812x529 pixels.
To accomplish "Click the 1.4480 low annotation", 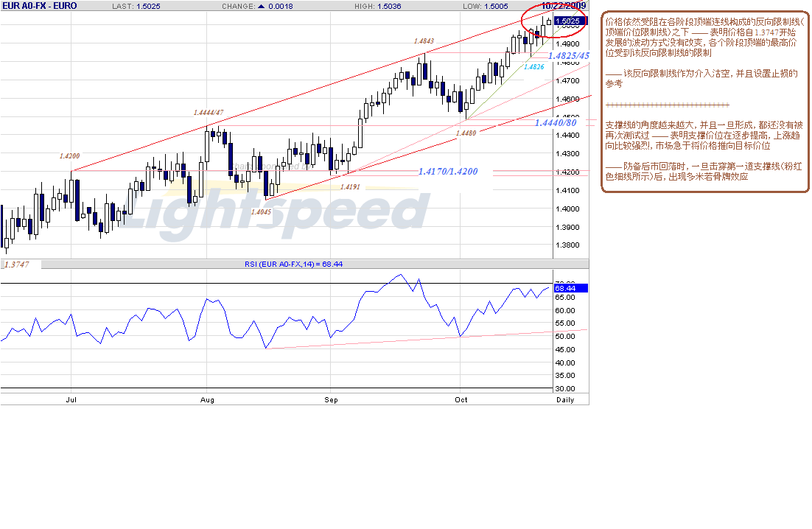I will point(466,133).
